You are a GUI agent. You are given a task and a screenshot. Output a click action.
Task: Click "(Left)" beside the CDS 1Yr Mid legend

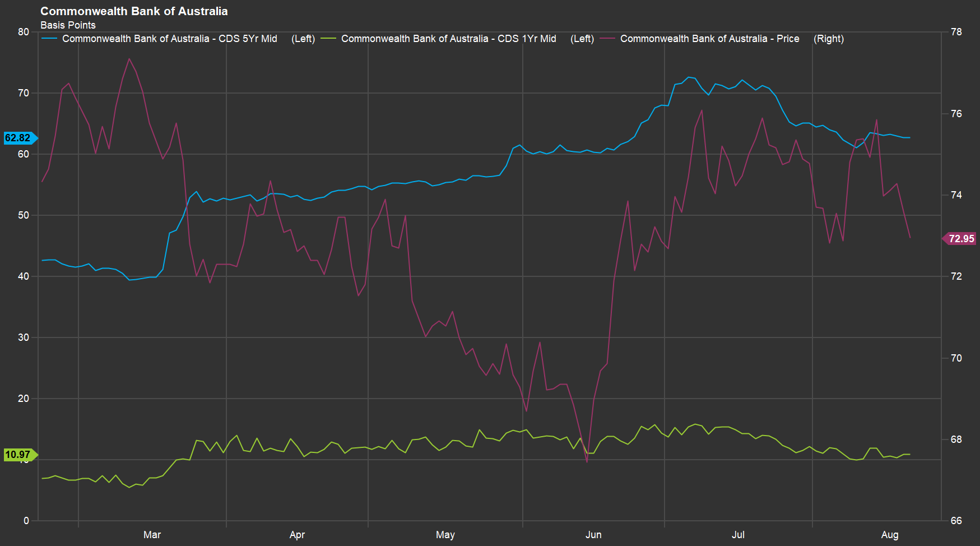(582, 39)
